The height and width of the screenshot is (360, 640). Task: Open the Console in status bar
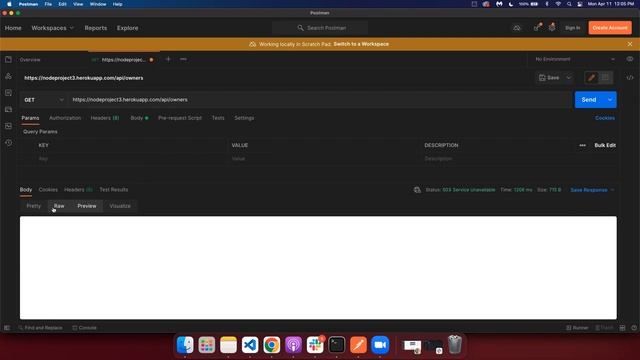click(84, 328)
